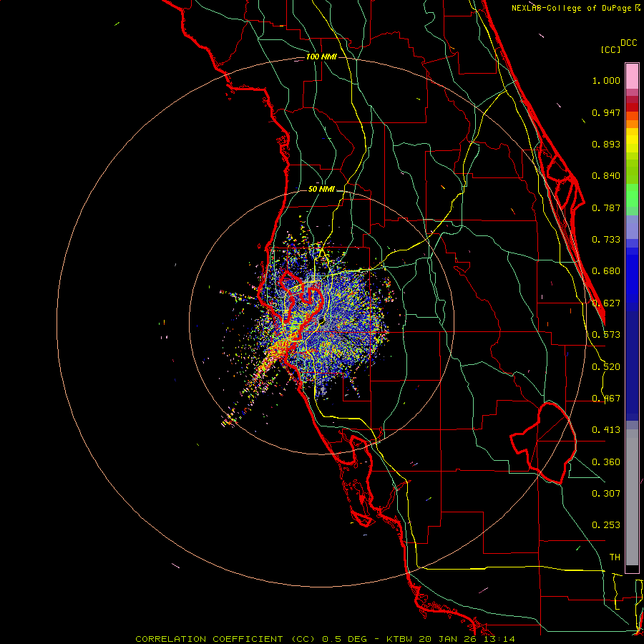Select the 0.520 legend value
This screenshot has height=644, width=644.
606,367
